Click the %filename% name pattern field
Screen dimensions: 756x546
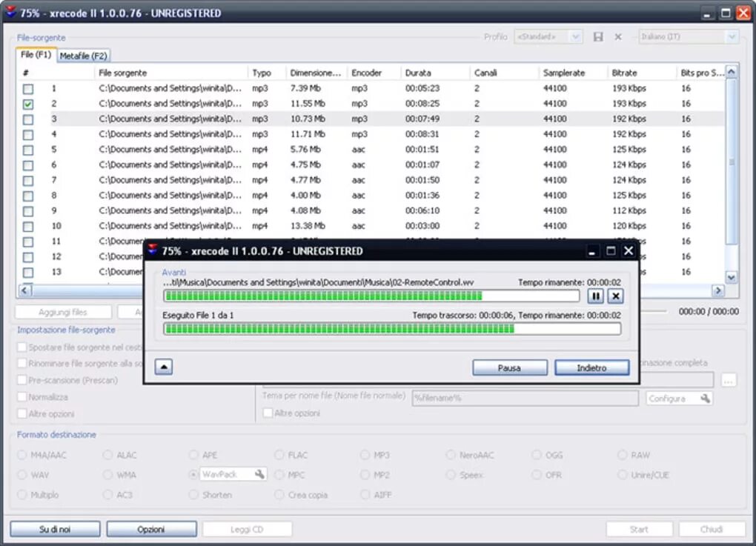pyautogui.click(x=525, y=398)
